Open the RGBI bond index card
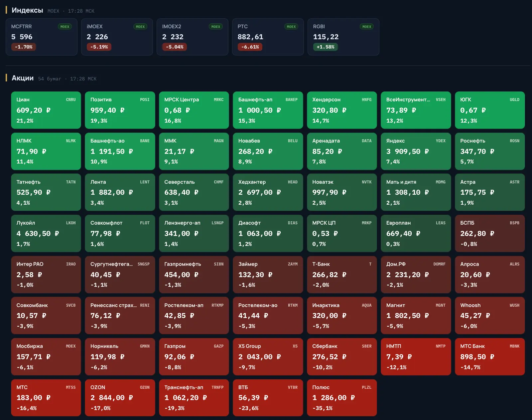Screen dimensions: 532x420 coord(343,37)
